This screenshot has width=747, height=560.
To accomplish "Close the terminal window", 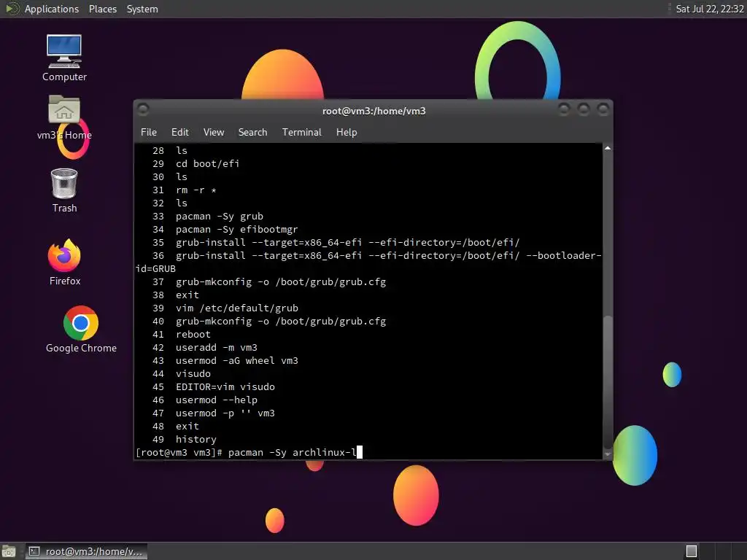I will pyautogui.click(x=603, y=109).
